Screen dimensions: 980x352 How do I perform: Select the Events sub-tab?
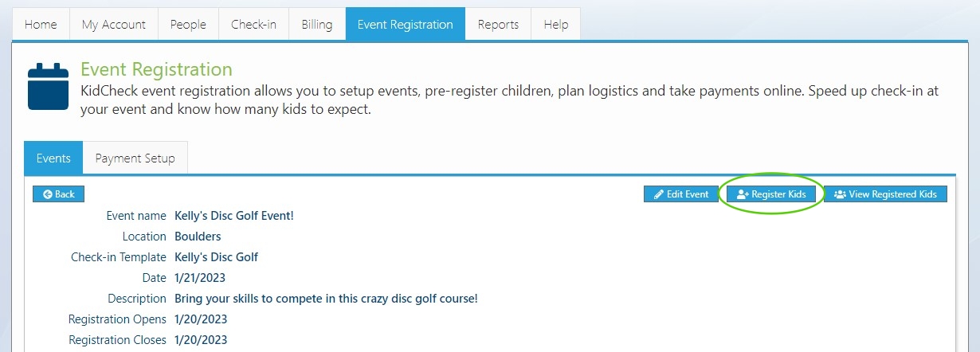click(x=53, y=158)
